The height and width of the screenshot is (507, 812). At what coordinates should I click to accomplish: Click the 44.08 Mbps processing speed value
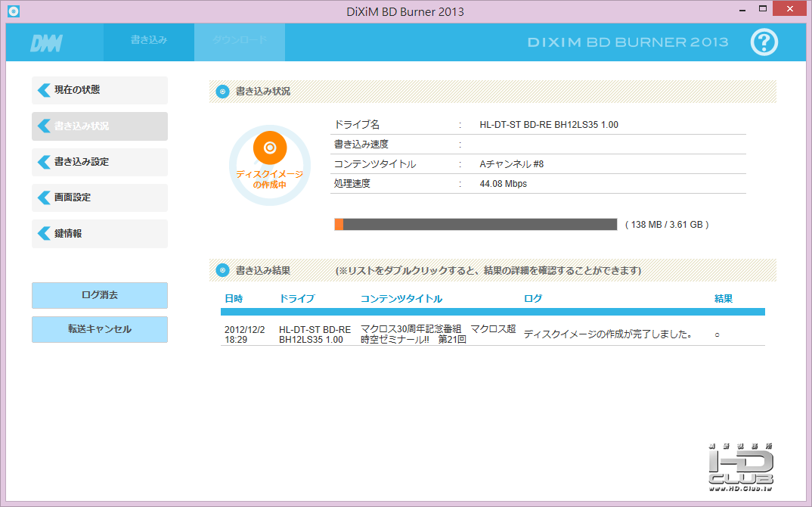[x=504, y=184]
